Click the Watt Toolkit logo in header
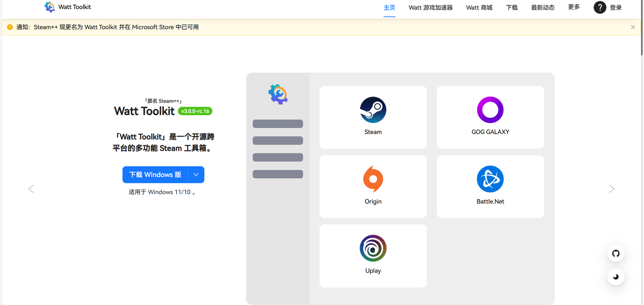 click(50, 7)
